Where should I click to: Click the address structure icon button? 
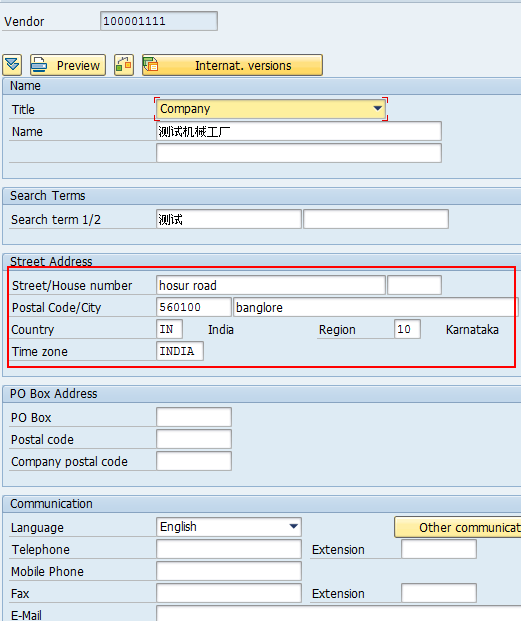click(124, 65)
